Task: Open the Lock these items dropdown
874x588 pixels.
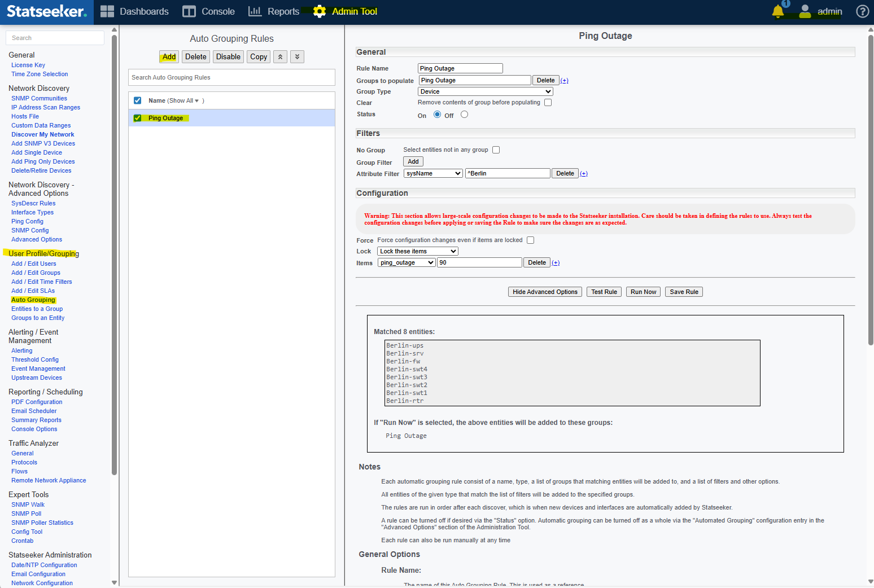Action: pyautogui.click(x=417, y=251)
